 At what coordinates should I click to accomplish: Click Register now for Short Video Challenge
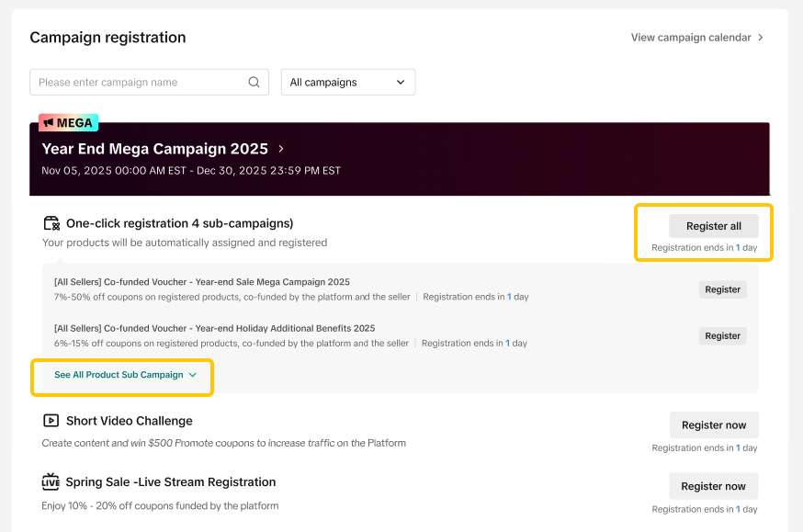[713, 425]
